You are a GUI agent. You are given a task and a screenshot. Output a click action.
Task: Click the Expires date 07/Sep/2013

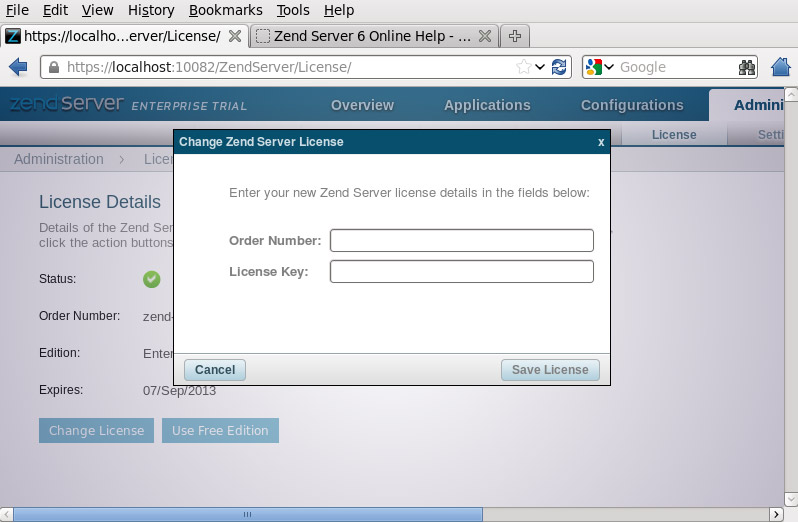click(x=179, y=391)
